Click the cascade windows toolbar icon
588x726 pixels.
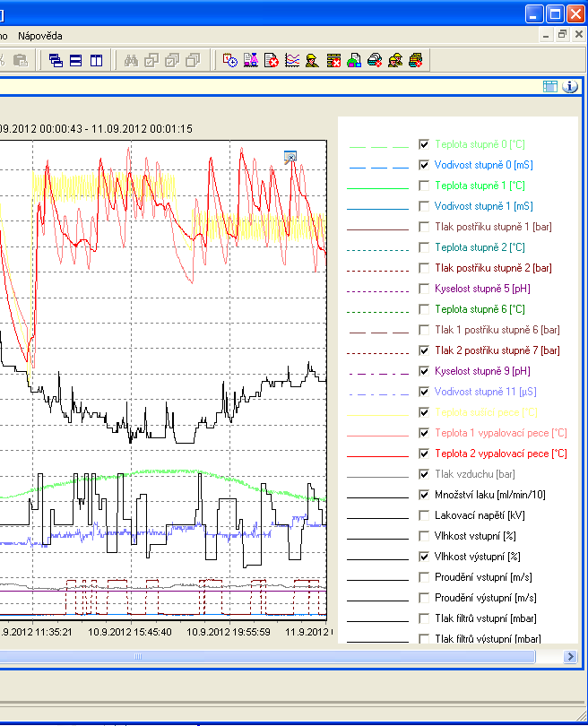pyautogui.click(x=56, y=60)
